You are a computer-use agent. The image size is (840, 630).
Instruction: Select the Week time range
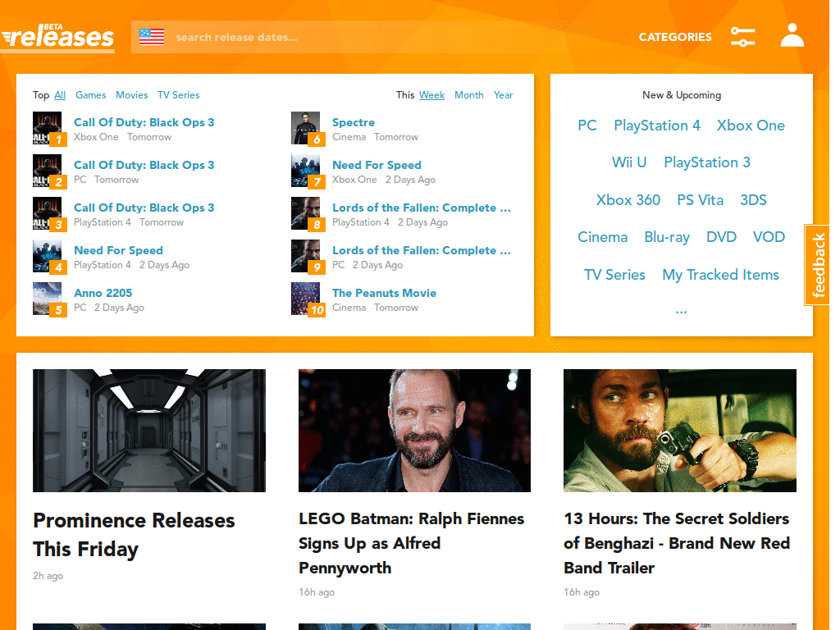(431, 95)
